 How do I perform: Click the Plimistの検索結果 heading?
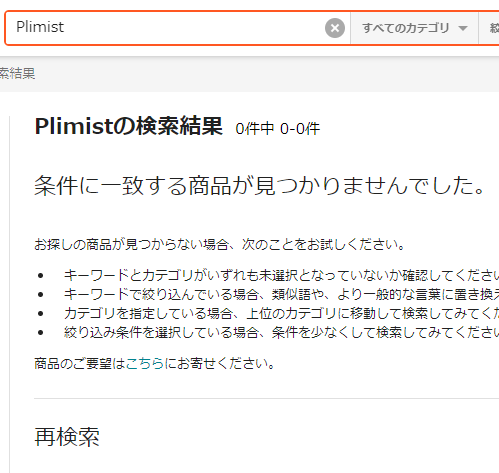point(129,126)
